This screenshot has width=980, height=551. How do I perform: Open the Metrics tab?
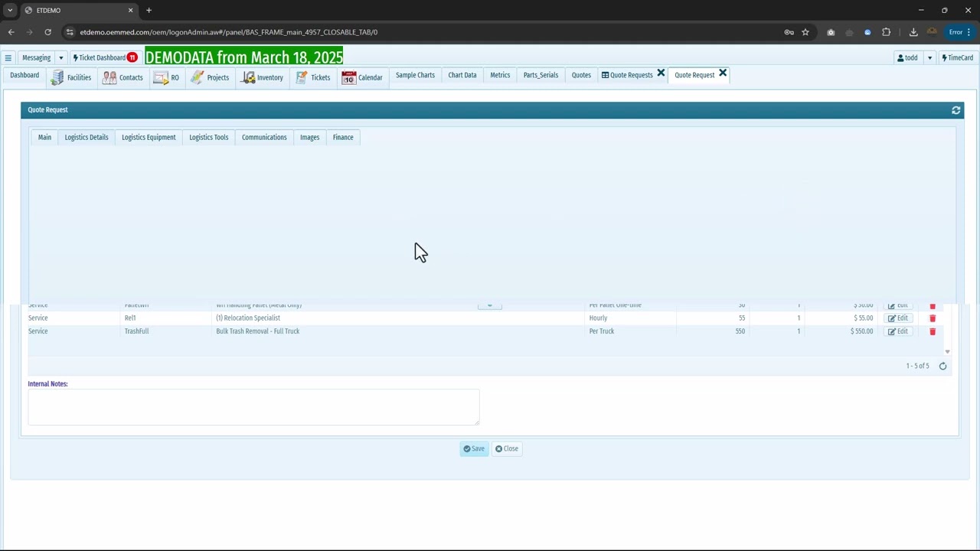[x=500, y=75]
